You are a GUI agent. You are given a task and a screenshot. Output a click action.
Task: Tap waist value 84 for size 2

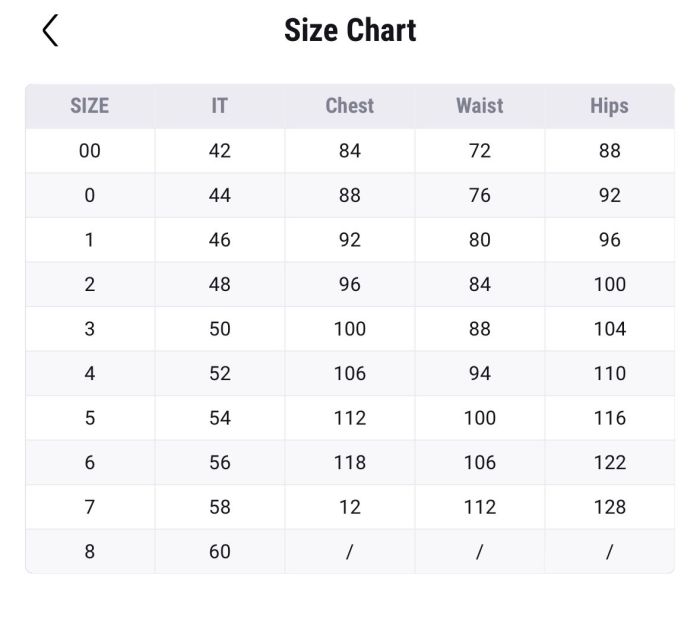pyautogui.click(x=480, y=284)
